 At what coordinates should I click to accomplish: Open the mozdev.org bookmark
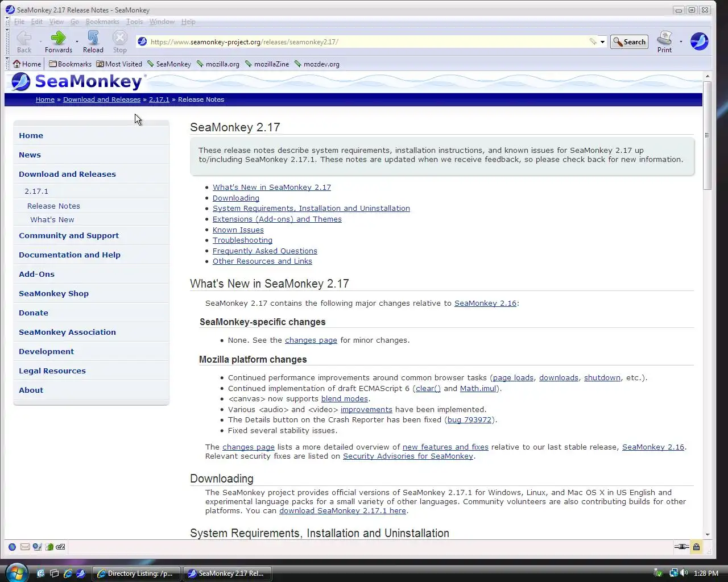point(316,64)
